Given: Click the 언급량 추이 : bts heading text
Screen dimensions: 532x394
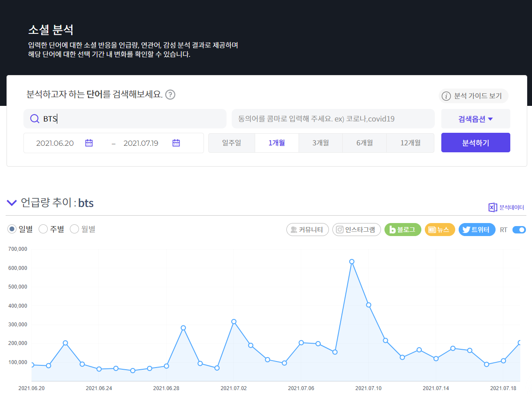Looking at the screenshot, I should coord(57,203).
